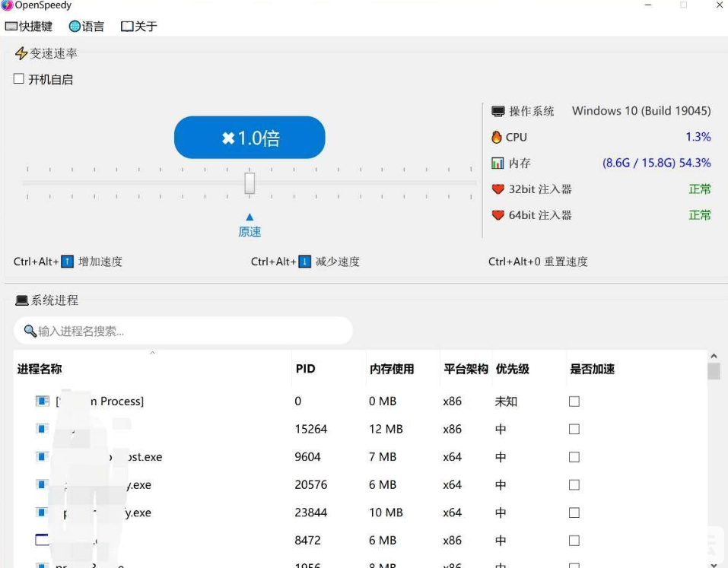Check acceleration box for PID 15264 row

(x=574, y=430)
